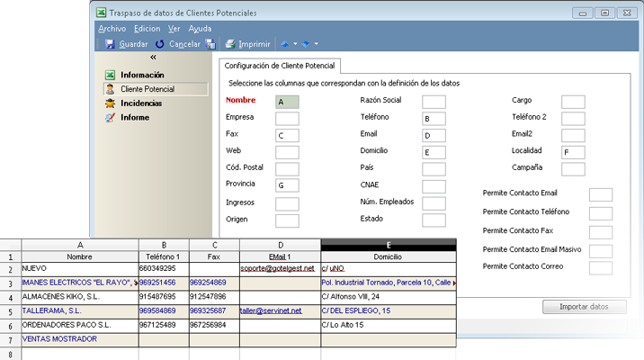644x360 pixels.
Task: Open the Edicion menu
Action: coord(147,29)
